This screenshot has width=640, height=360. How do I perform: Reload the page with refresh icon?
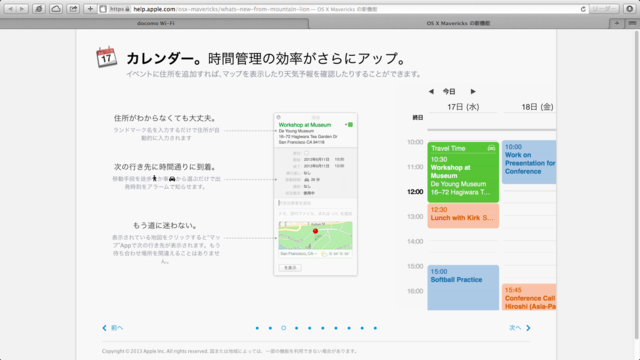click(x=583, y=9)
